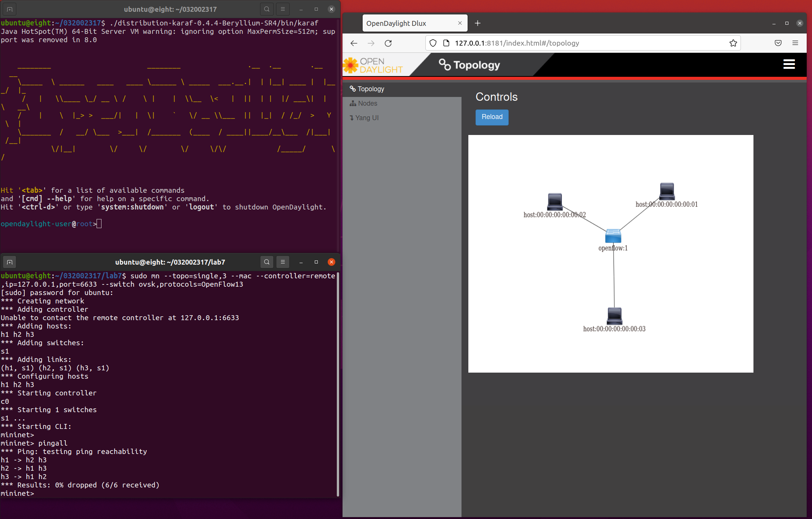Bookmark this page with star icon
This screenshot has height=519, width=812.
click(x=733, y=43)
